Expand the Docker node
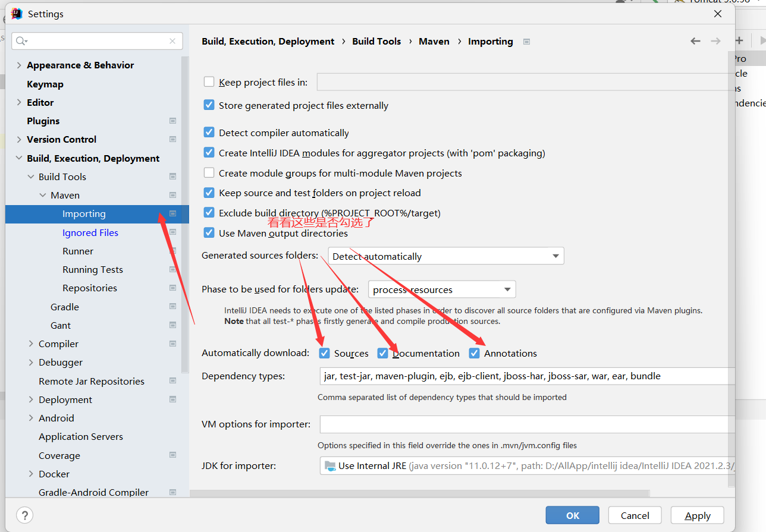 coord(31,474)
